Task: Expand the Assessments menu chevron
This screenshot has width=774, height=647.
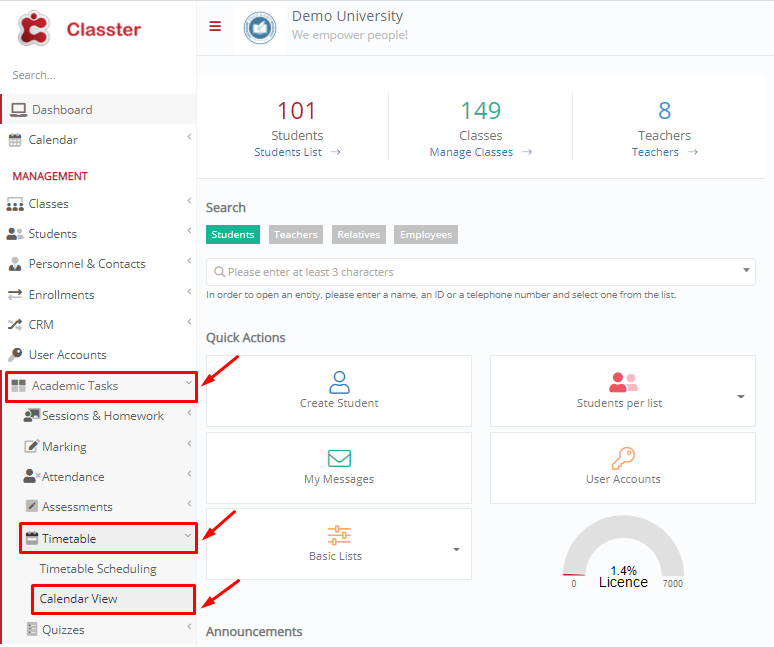Action: pyautogui.click(x=189, y=503)
